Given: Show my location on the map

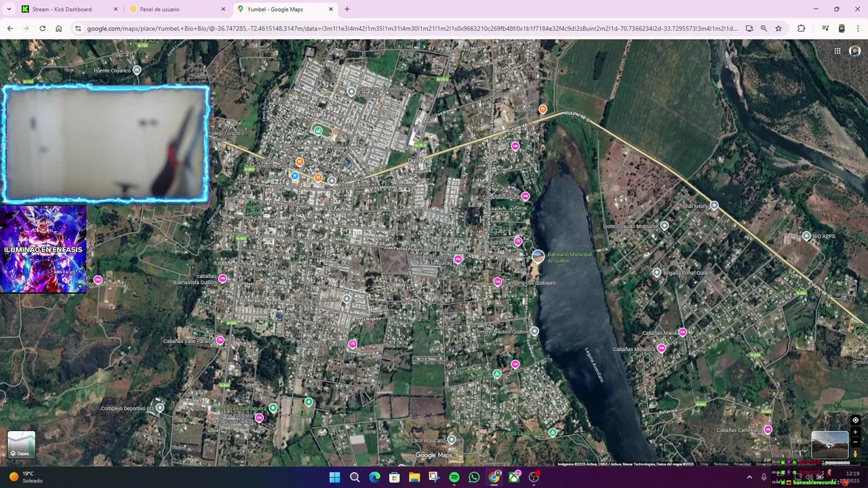Looking at the screenshot, I should (855, 420).
